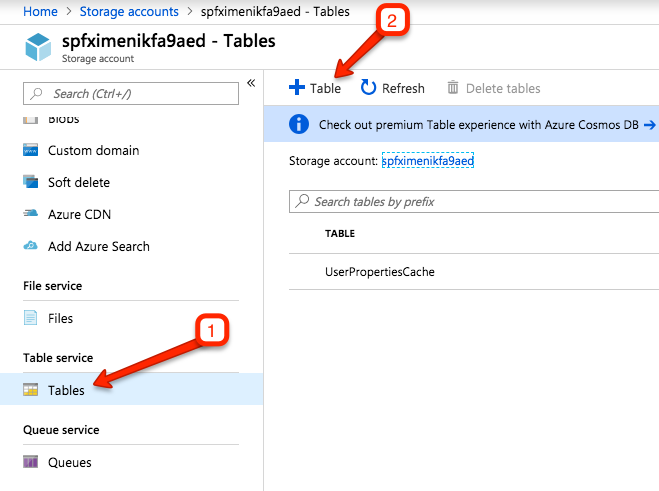Click the Add Azure Search icon
The image size is (659, 491).
click(x=30, y=247)
